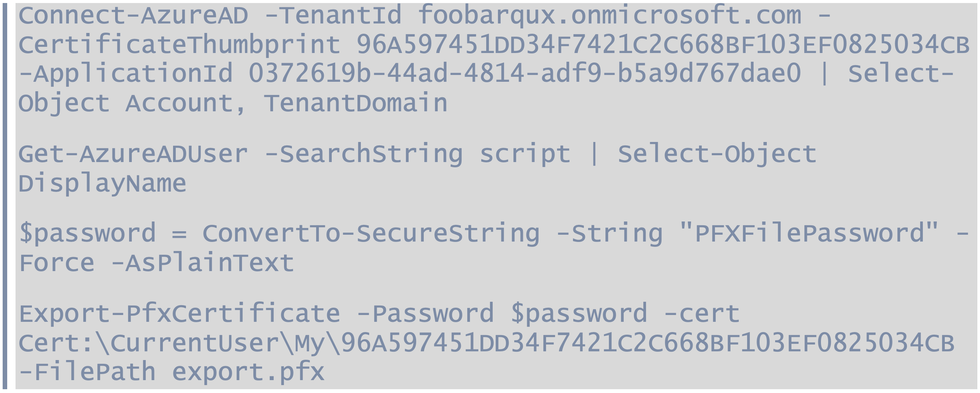Click the DisplayName property text
Viewport: 980px width, 393px height.
(102, 184)
